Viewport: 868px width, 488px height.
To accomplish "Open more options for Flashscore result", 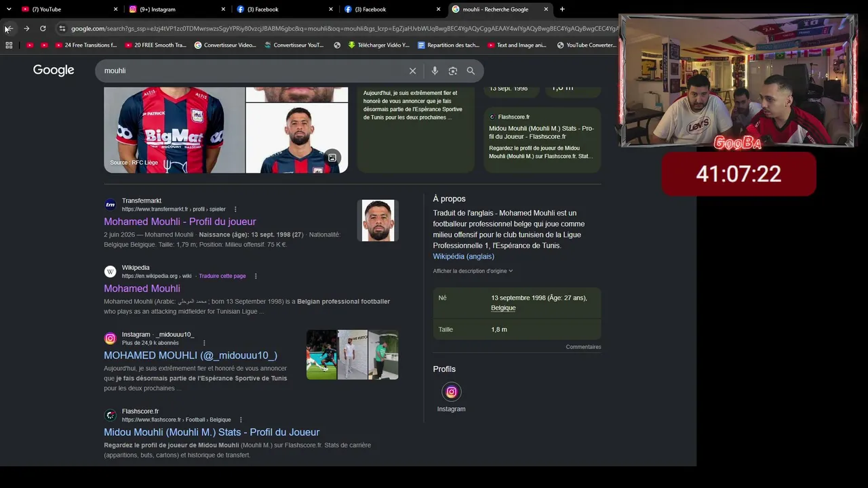I will (x=241, y=420).
